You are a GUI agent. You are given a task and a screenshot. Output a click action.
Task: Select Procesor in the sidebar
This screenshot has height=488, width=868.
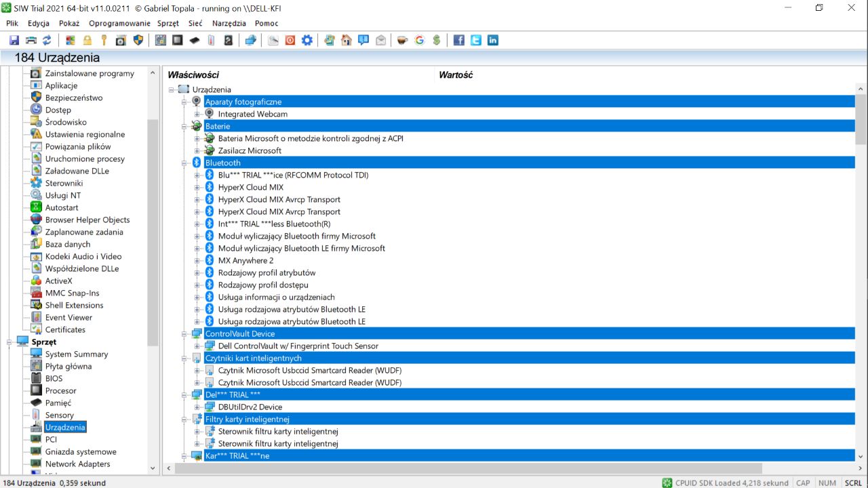pyautogui.click(x=61, y=390)
